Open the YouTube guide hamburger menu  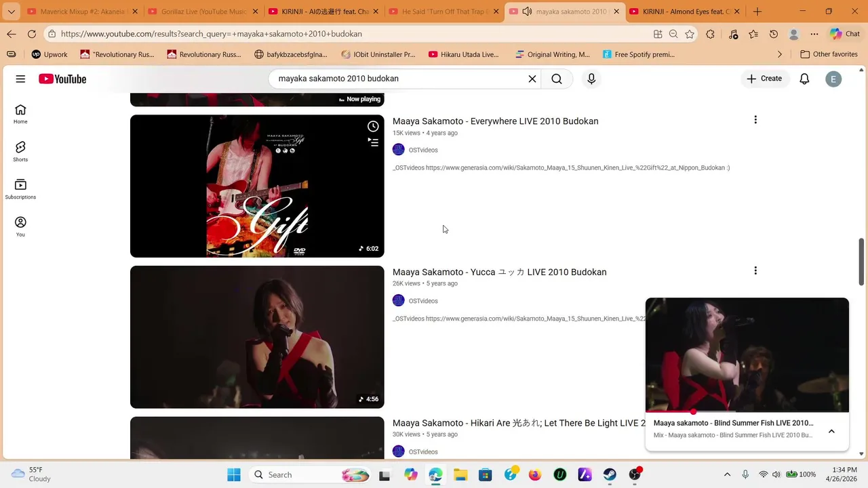(20, 79)
